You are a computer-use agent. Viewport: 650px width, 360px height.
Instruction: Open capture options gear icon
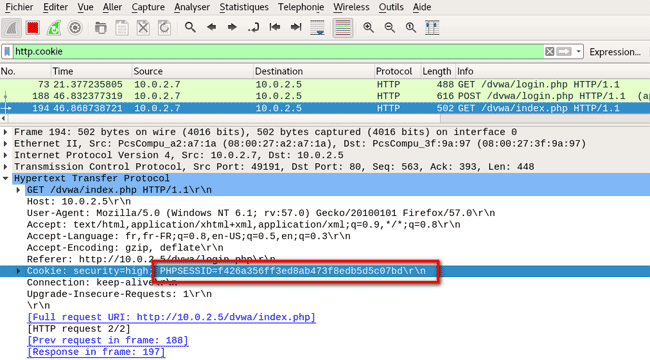[x=75, y=28]
